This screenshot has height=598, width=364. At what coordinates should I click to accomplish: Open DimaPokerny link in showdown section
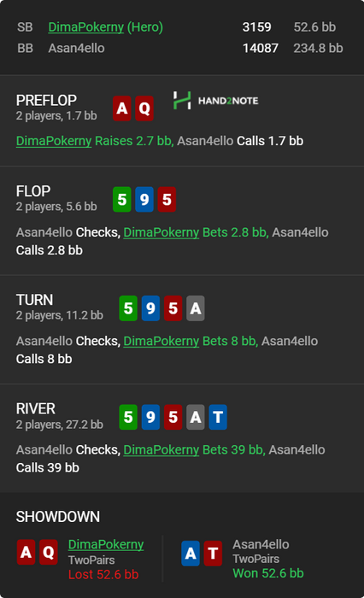106,544
